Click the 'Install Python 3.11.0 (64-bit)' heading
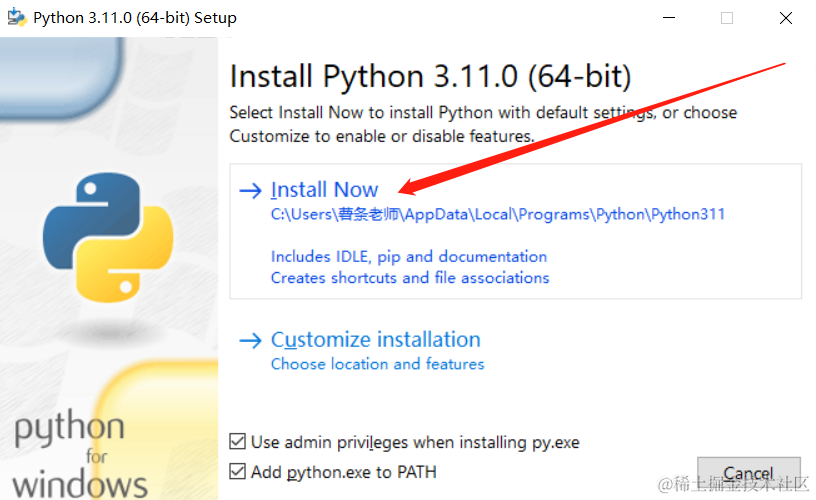Image resolution: width=816 pixels, height=500 pixels. pyautogui.click(x=430, y=76)
